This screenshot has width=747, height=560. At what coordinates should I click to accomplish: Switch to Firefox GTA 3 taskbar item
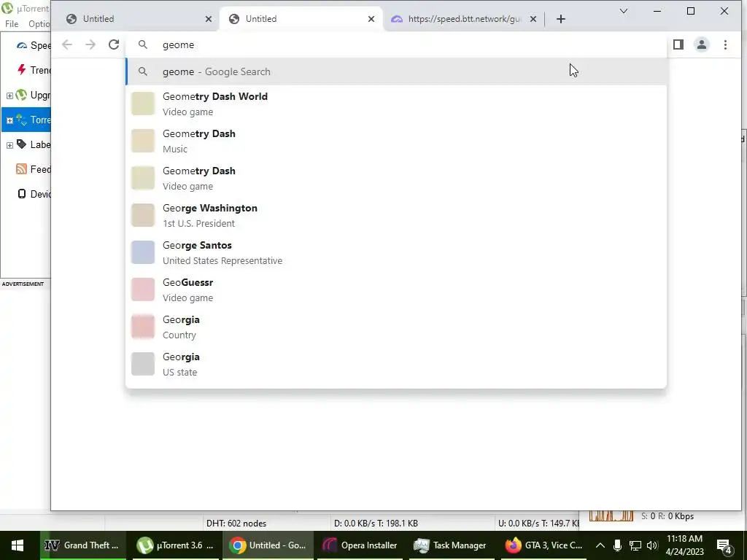[x=544, y=545]
